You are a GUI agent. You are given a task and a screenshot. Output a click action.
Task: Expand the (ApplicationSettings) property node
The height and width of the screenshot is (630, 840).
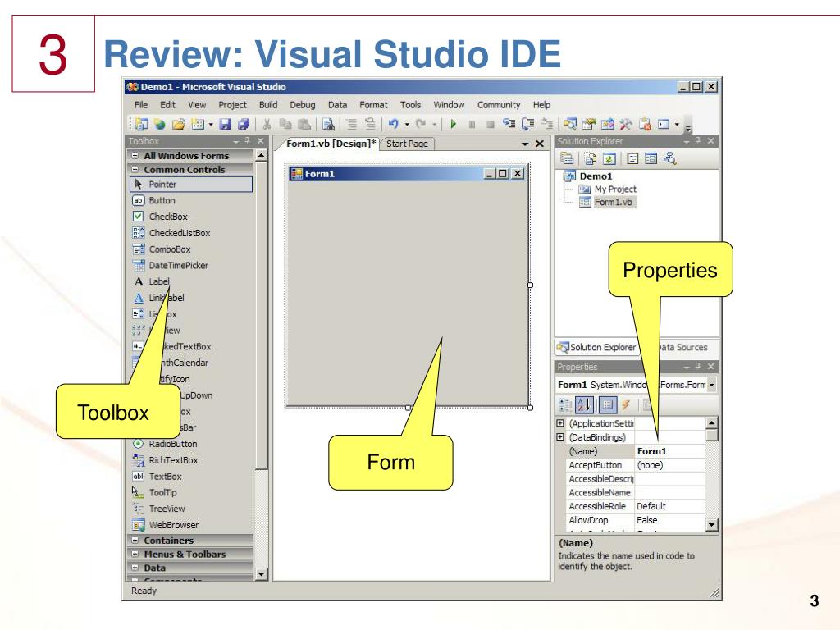560,423
